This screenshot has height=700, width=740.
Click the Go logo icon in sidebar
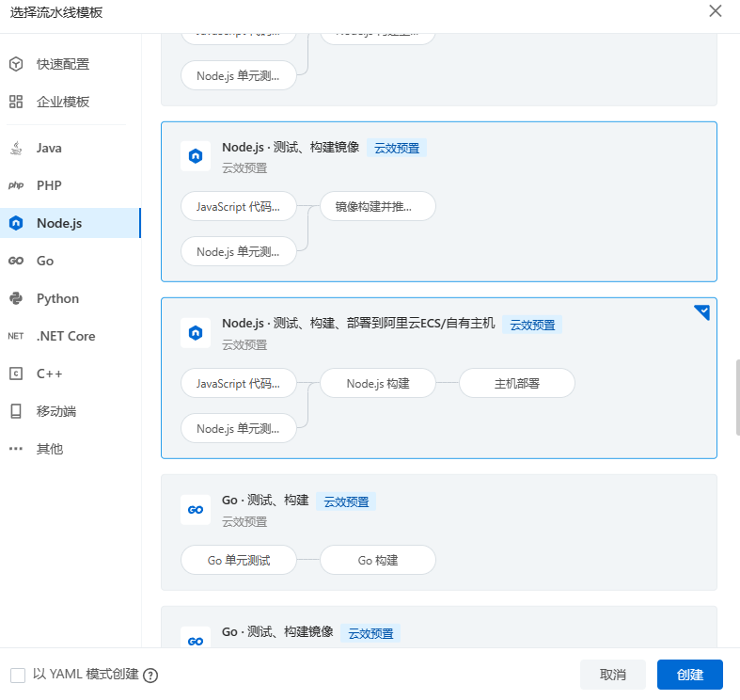(16, 261)
